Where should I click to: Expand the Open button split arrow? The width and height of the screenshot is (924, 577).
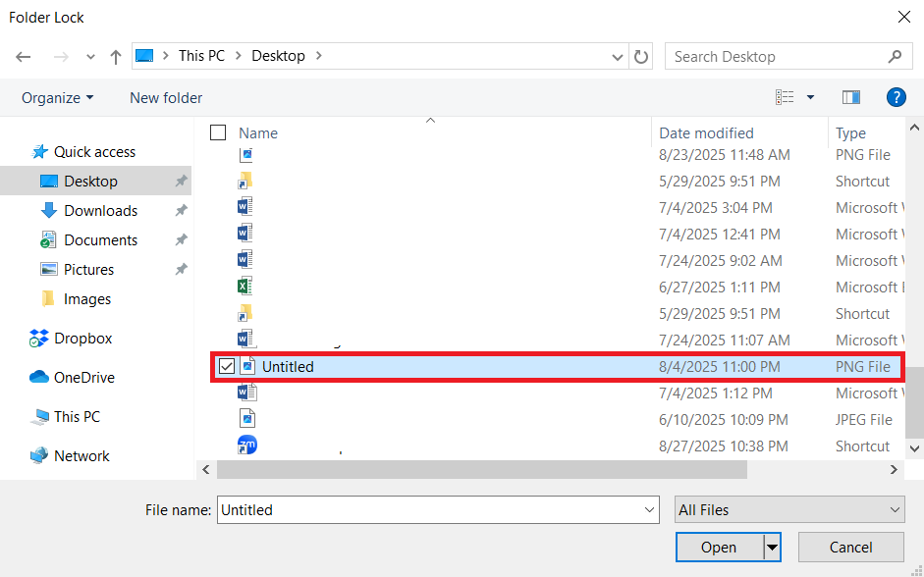pos(772,548)
